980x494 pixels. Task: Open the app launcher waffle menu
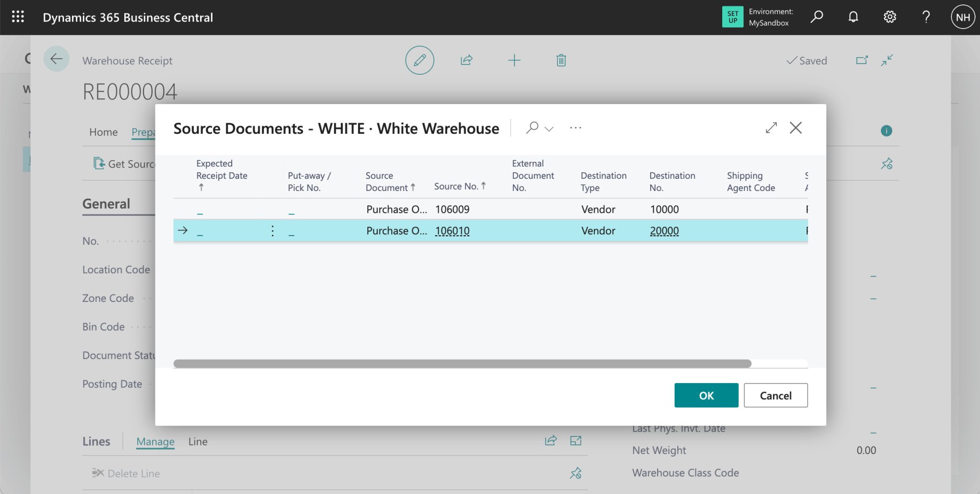pos(18,17)
